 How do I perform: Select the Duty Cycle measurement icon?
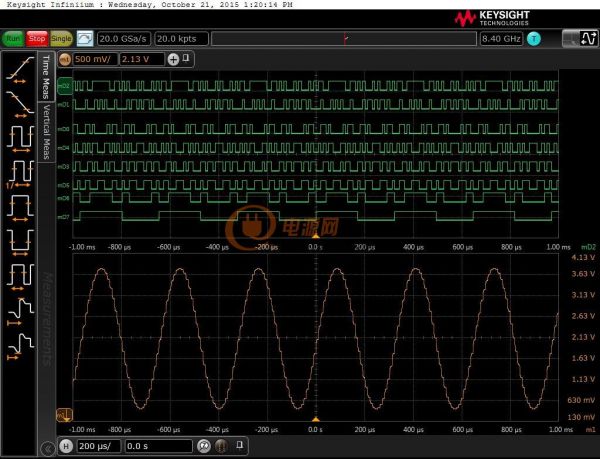[x=20, y=277]
